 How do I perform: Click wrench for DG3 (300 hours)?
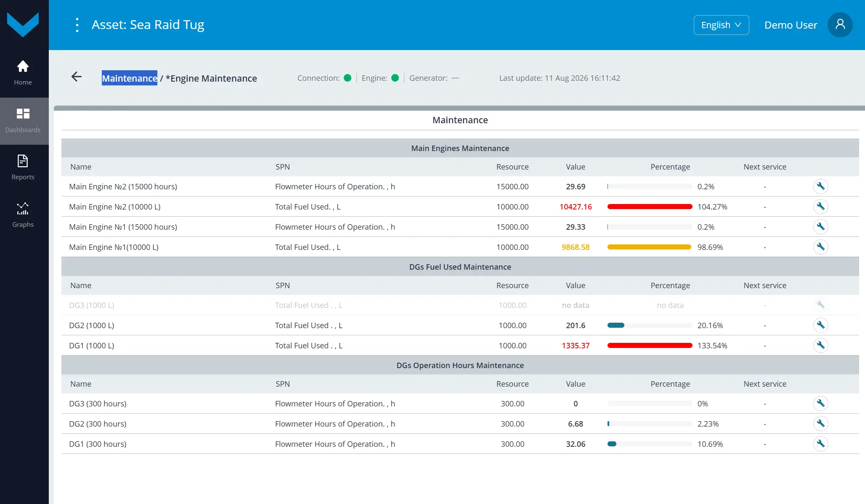tap(820, 403)
